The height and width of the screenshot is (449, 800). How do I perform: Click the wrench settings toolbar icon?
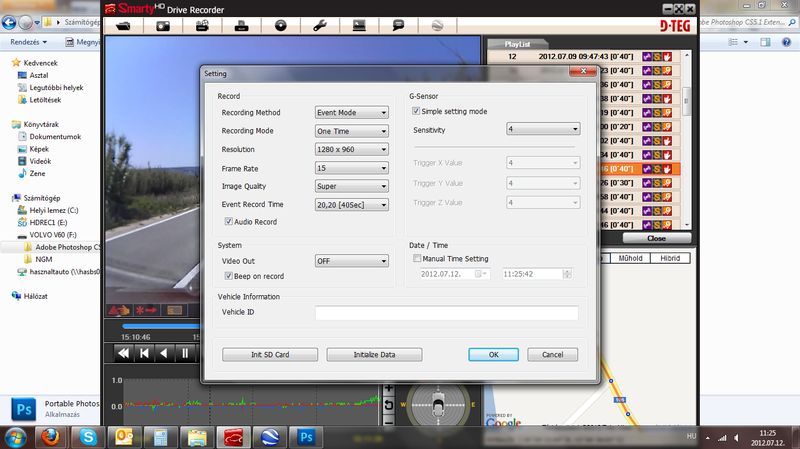point(320,24)
